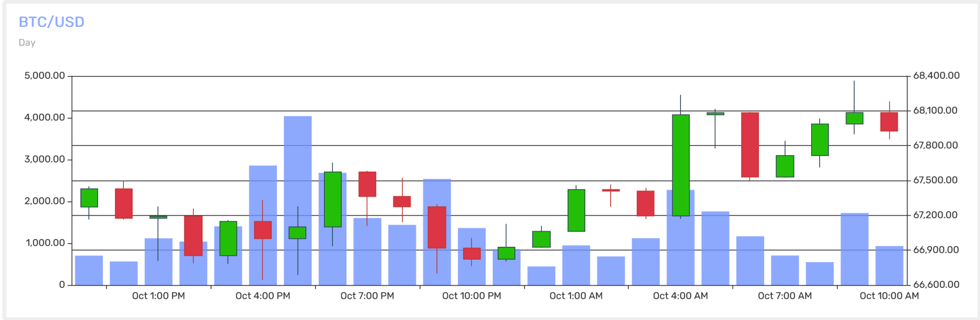Click the 68,400.00 price axis label
This screenshot has width=980, height=320.
936,76
